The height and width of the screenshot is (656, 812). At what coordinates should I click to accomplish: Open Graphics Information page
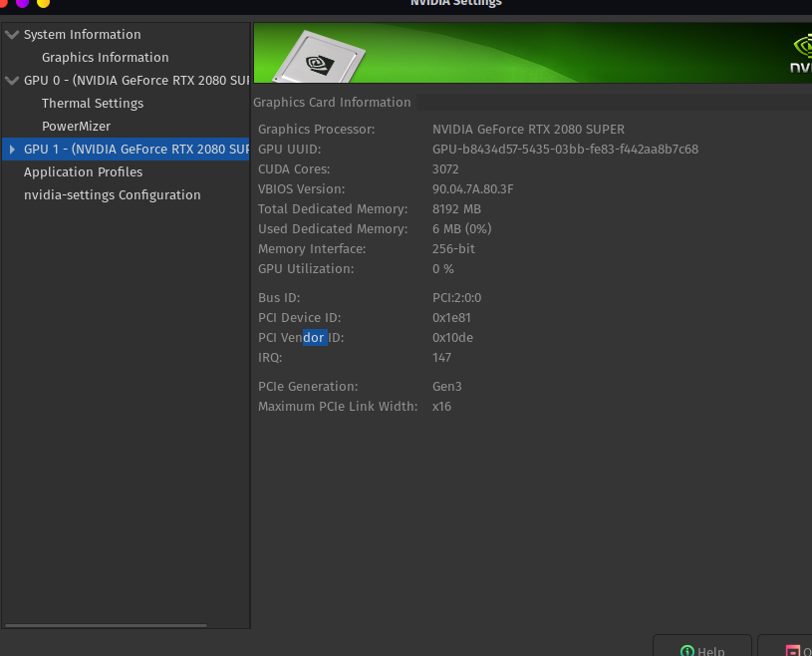pos(106,58)
